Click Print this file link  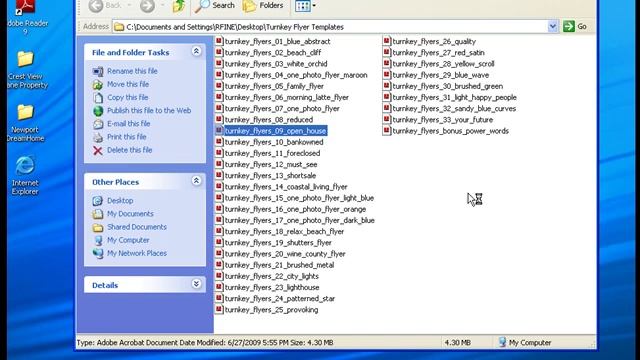[x=127, y=137]
